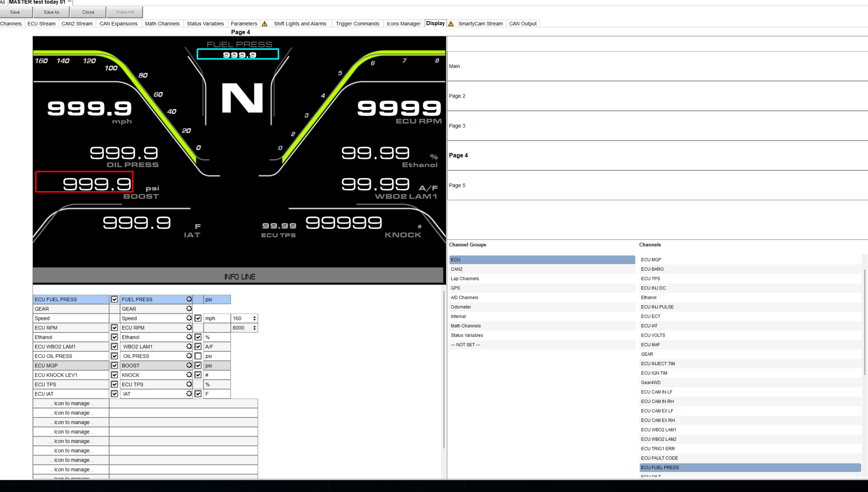Click the Close button
This screenshot has height=492, width=868.
click(x=88, y=12)
